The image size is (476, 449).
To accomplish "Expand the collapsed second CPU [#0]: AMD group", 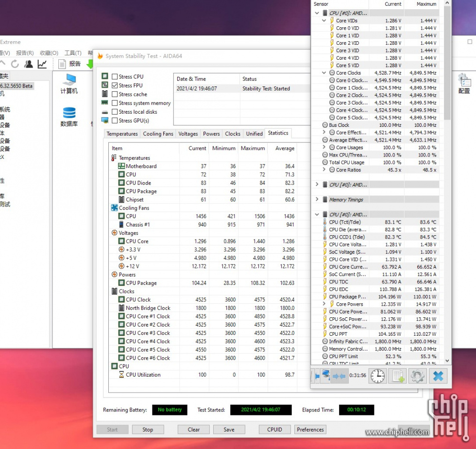I will (x=317, y=184).
